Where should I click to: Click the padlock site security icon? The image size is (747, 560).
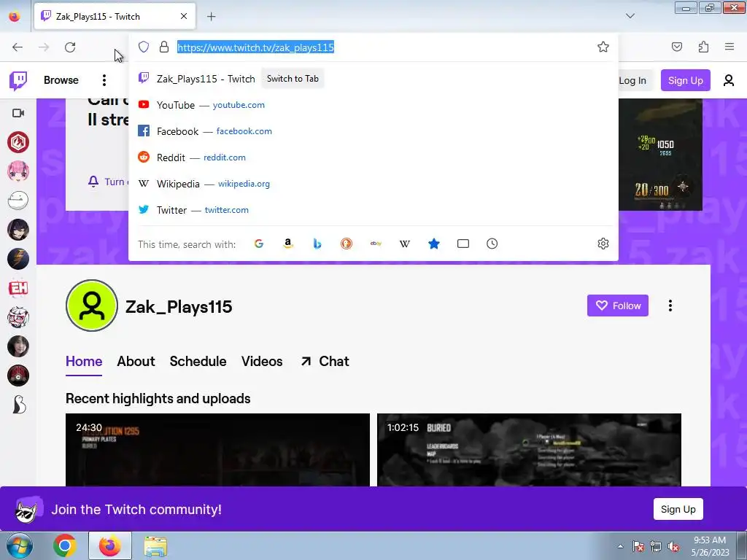(164, 47)
